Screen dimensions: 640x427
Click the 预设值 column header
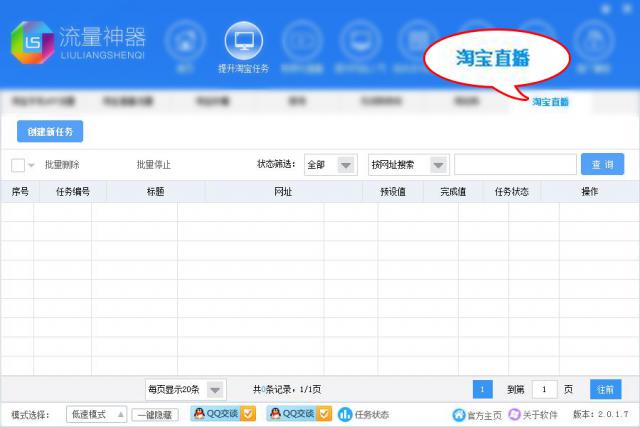click(393, 191)
